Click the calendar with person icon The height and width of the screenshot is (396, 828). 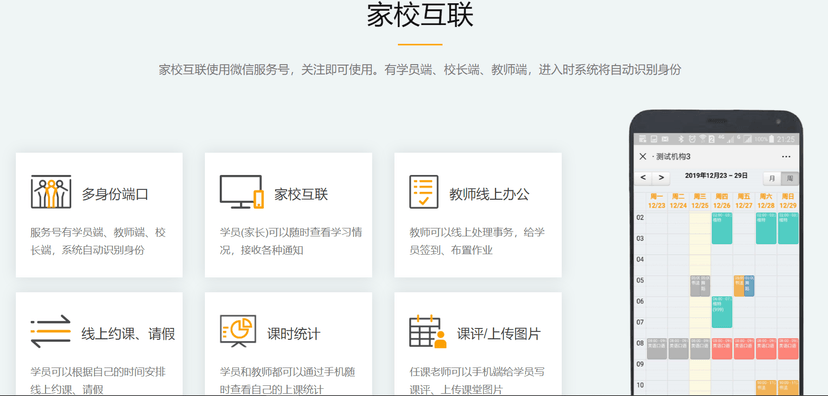pyautogui.click(x=428, y=331)
